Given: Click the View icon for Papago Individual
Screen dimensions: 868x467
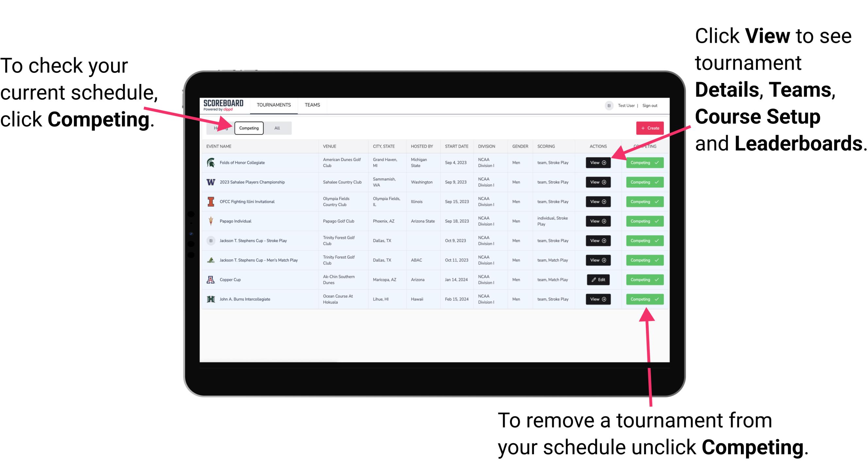Looking at the screenshot, I should tap(598, 222).
